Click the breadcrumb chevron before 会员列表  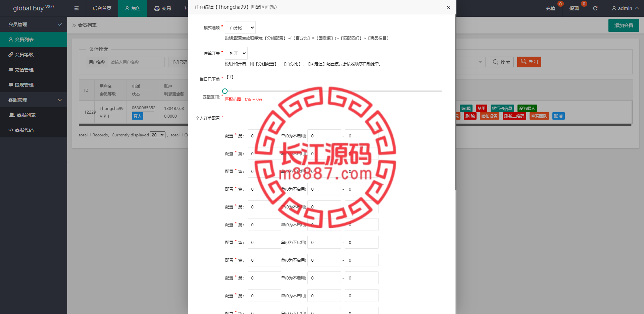(74, 25)
